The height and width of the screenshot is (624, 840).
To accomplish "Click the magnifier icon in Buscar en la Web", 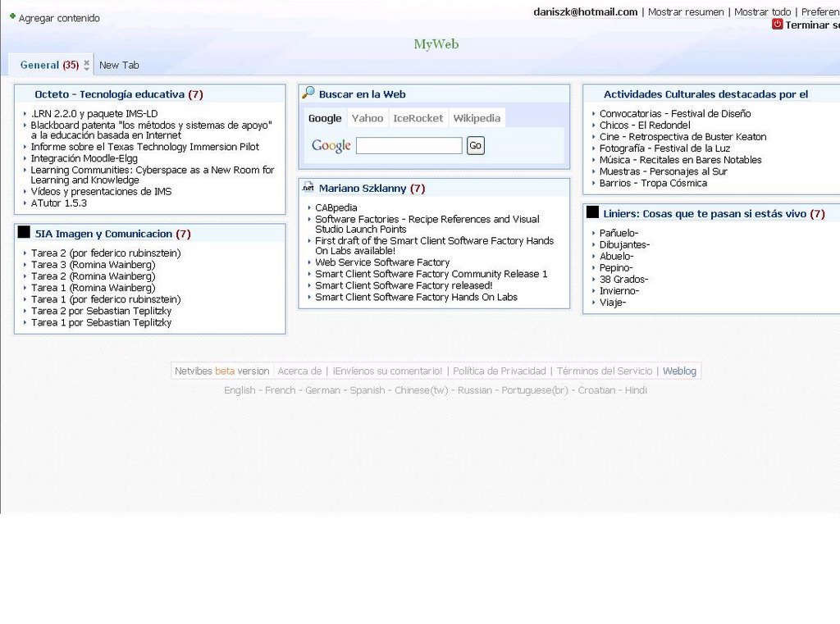I will 308,93.
